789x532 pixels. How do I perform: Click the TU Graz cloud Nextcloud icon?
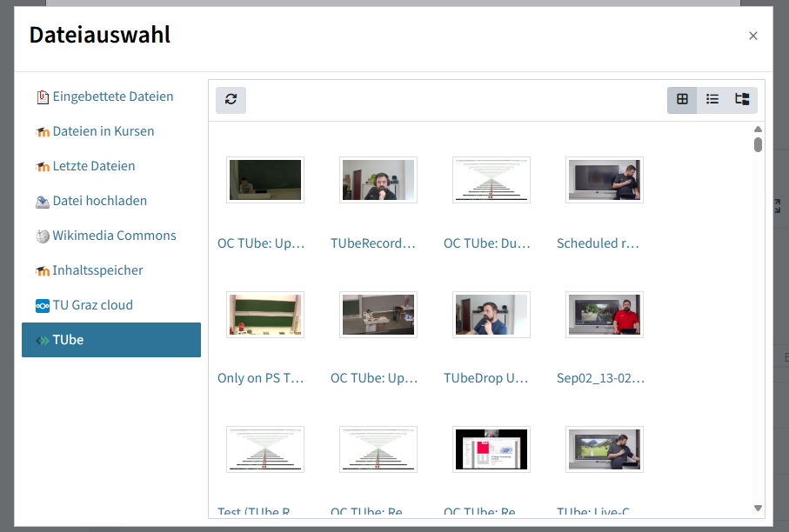pyautogui.click(x=43, y=306)
